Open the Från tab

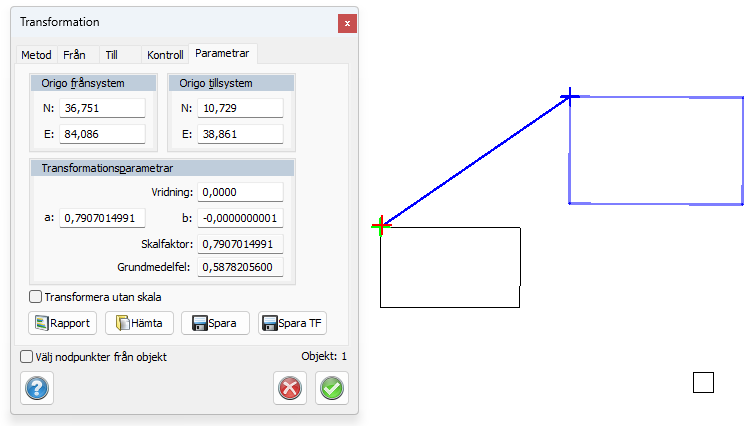click(74, 55)
